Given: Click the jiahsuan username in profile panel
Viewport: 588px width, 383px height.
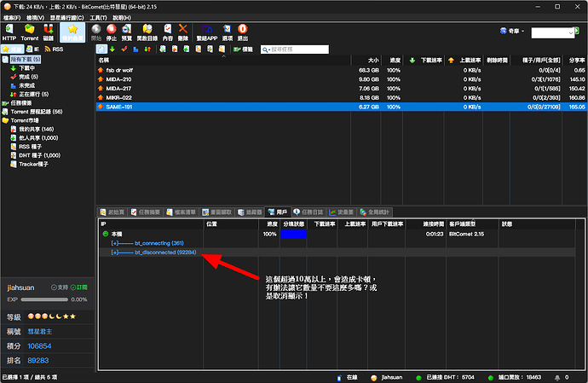Looking at the screenshot, I should 20,287.
